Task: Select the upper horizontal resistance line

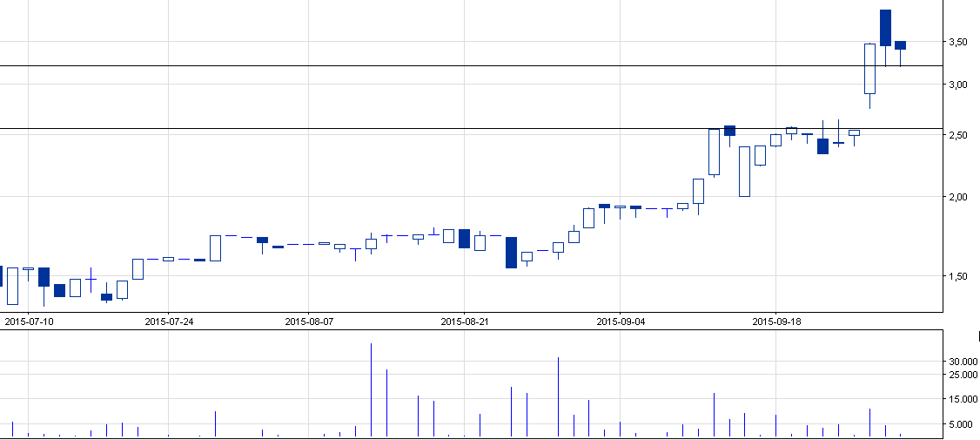Action: tap(435, 65)
